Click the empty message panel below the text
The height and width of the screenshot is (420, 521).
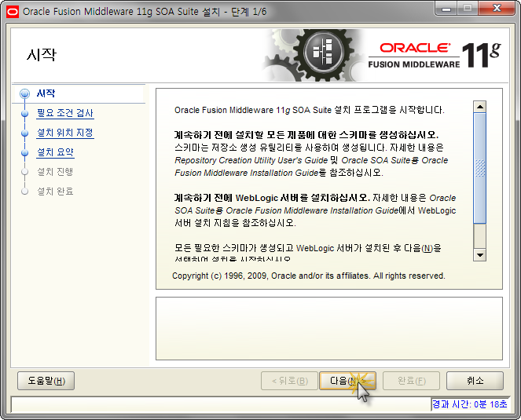pyautogui.click(x=329, y=328)
